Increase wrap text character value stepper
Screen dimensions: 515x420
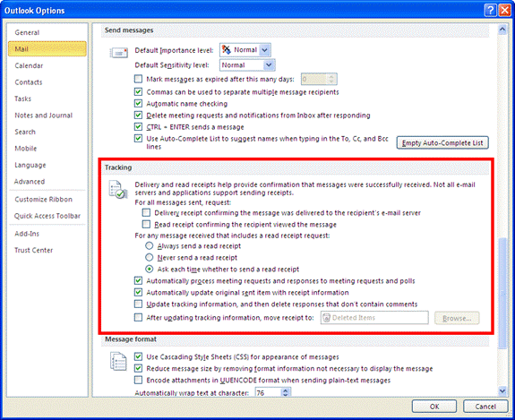tap(286, 390)
